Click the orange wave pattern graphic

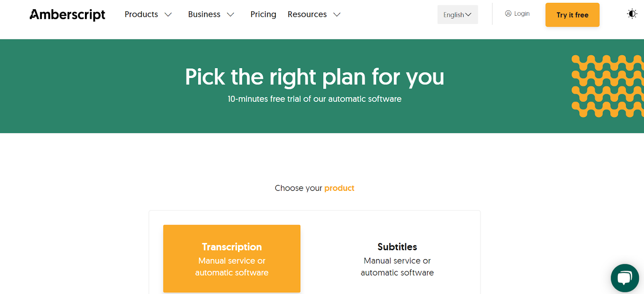(x=608, y=86)
